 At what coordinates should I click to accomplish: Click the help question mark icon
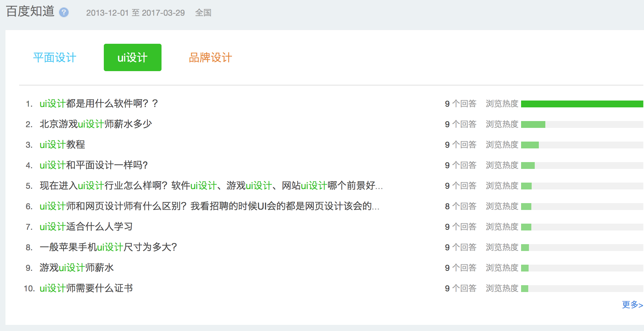click(64, 13)
